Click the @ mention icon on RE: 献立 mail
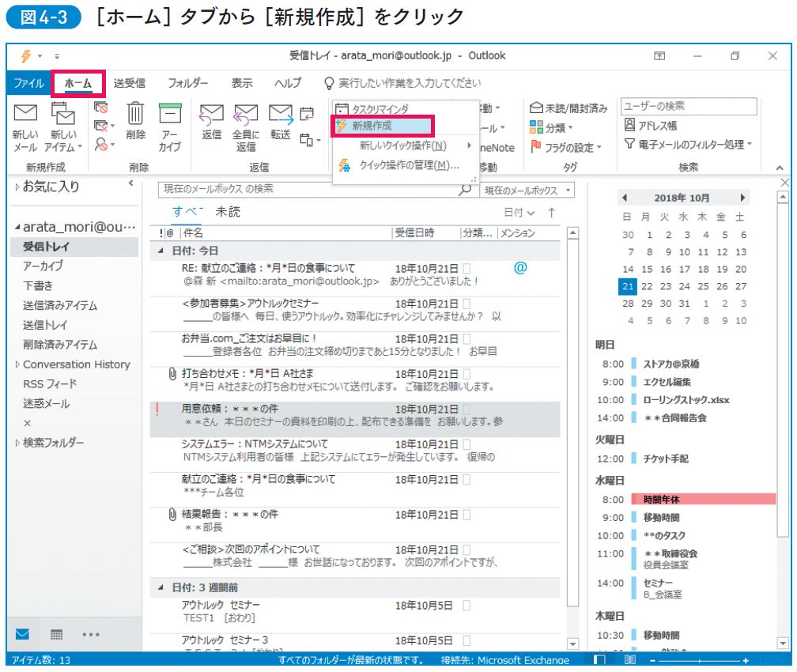 tap(520, 267)
